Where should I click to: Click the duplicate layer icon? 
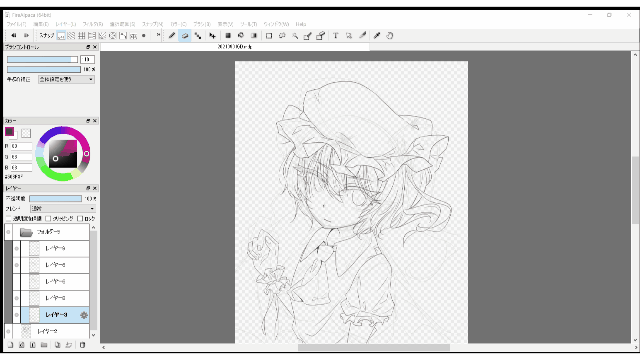(x=58, y=345)
